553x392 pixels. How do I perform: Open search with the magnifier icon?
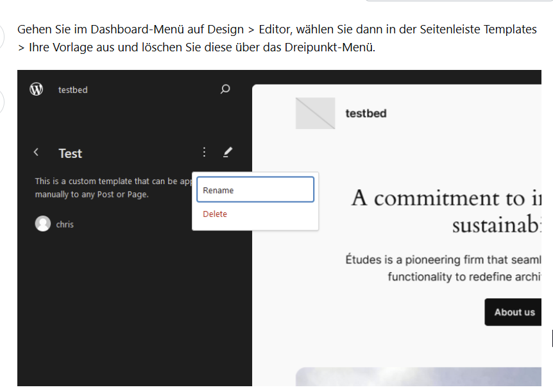pos(225,90)
